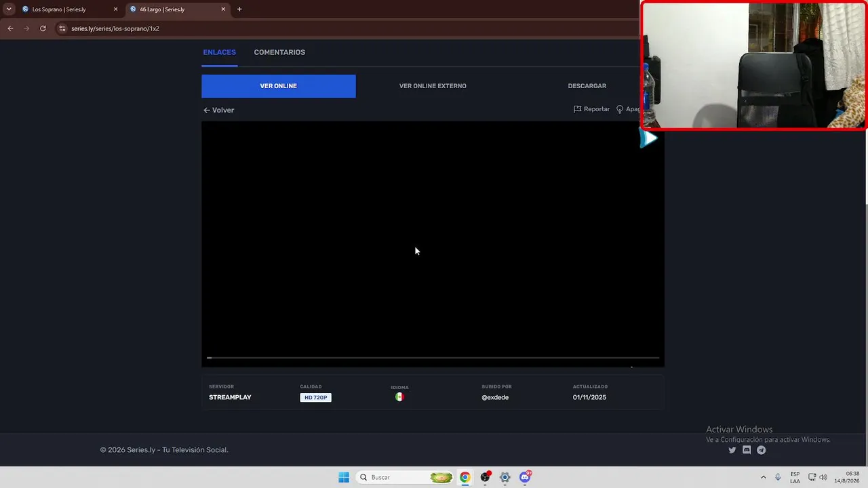
Task: Open Settings gear app on taskbar
Action: (505, 477)
